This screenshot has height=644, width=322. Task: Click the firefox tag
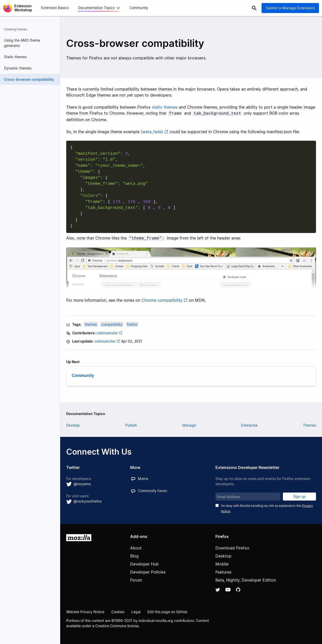click(x=132, y=325)
